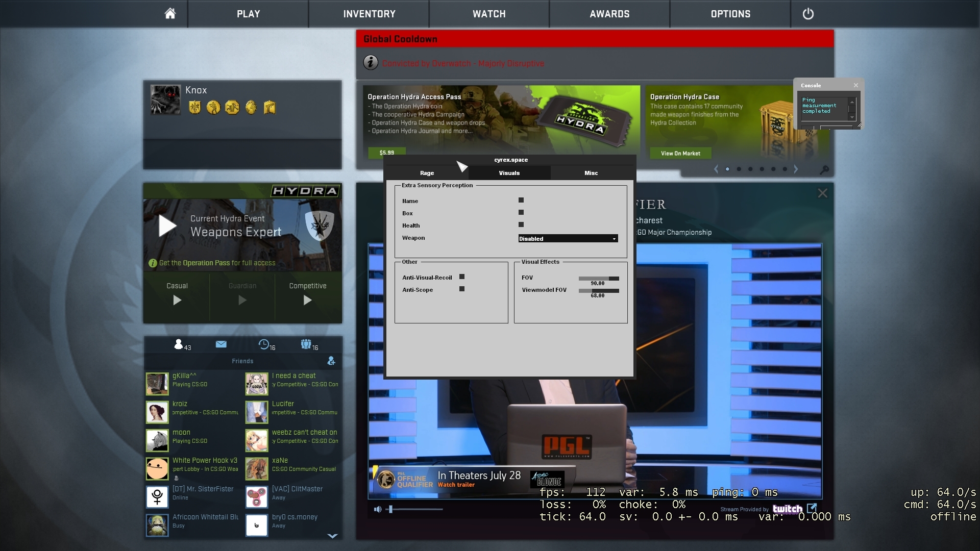Viewport: 980px width, 551px height.
Task: Click the View On Market button
Action: tap(680, 154)
